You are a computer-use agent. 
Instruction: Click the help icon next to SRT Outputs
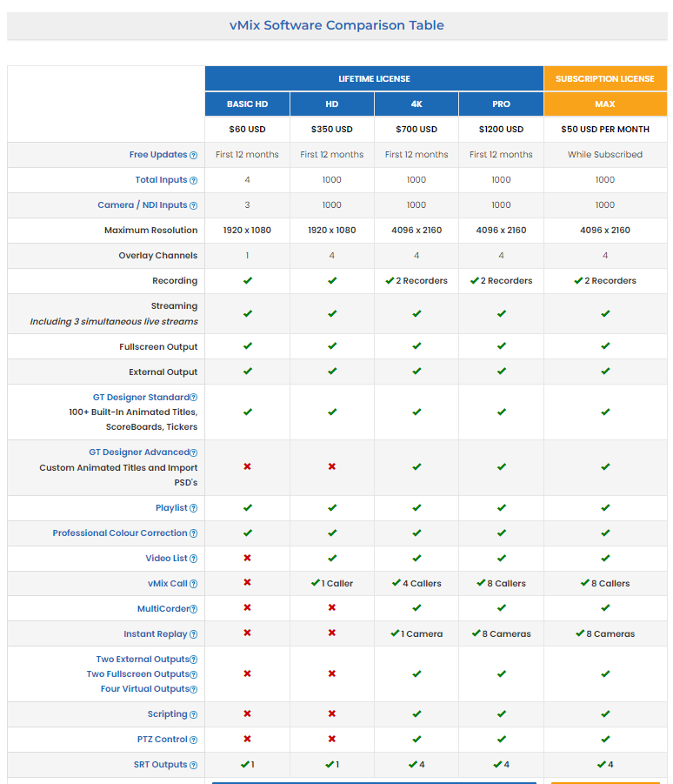point(193,765)
